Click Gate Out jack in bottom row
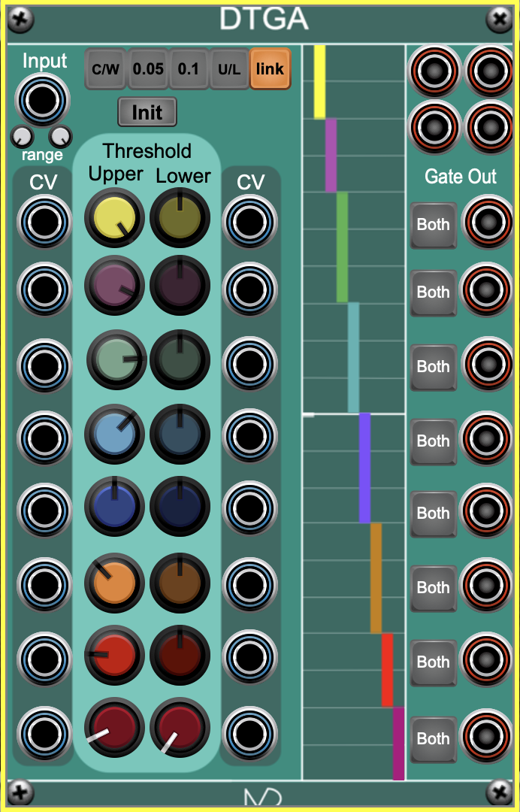 click(487, 735)
